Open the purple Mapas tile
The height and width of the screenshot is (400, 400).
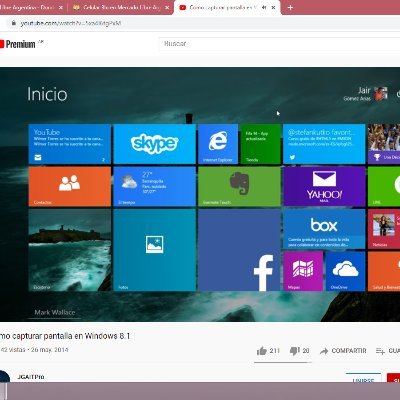pos(303,271)
